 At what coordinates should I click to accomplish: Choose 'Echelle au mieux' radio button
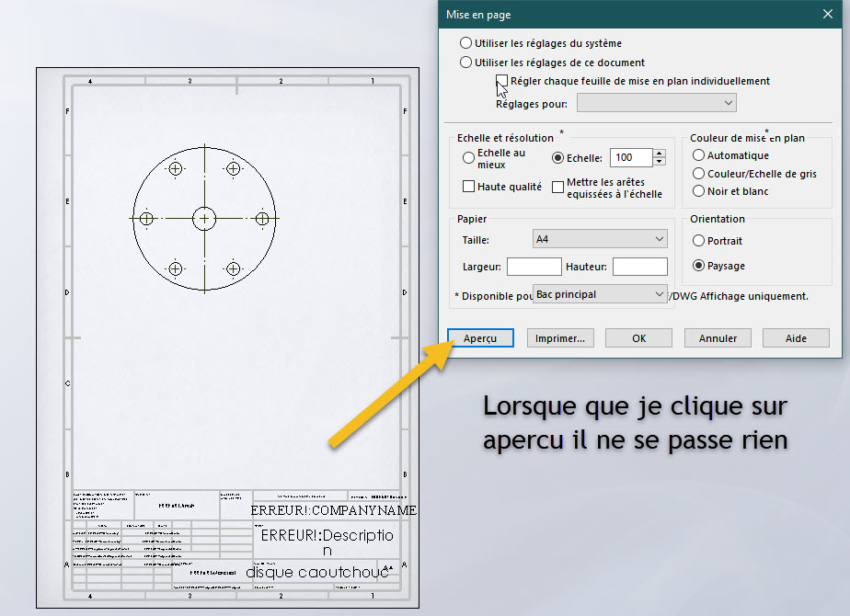(x=469, y=158)
